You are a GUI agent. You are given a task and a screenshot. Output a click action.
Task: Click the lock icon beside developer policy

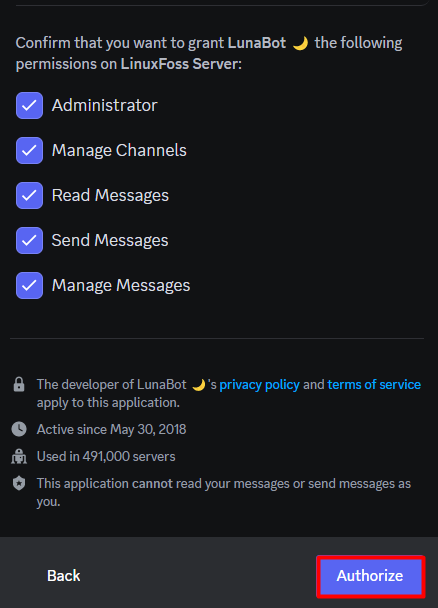tap(19, 385)
